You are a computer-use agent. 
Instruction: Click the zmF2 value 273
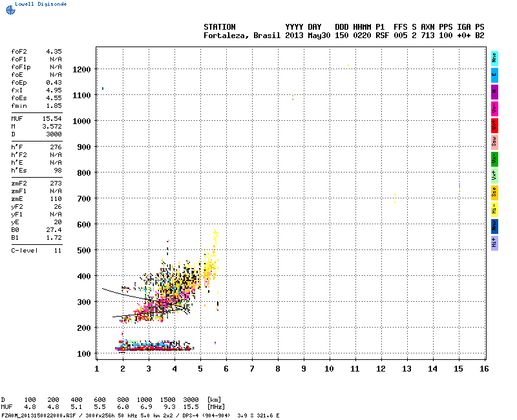click(x=56, y=184)
